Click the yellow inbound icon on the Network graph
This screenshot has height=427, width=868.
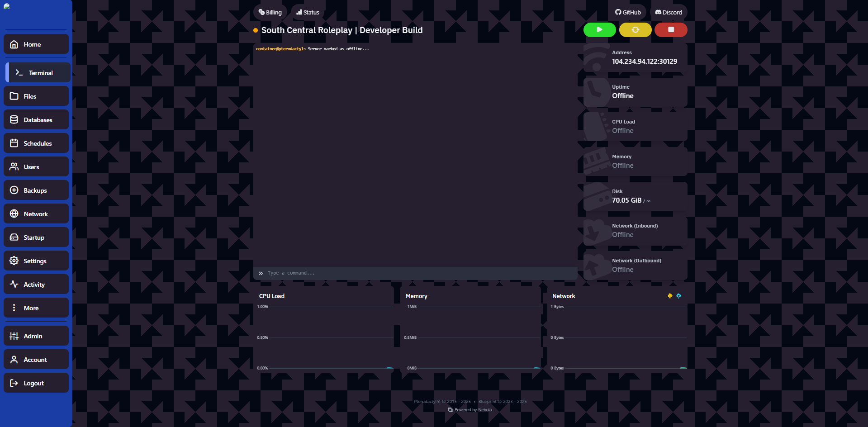click(x=670, y=296)
